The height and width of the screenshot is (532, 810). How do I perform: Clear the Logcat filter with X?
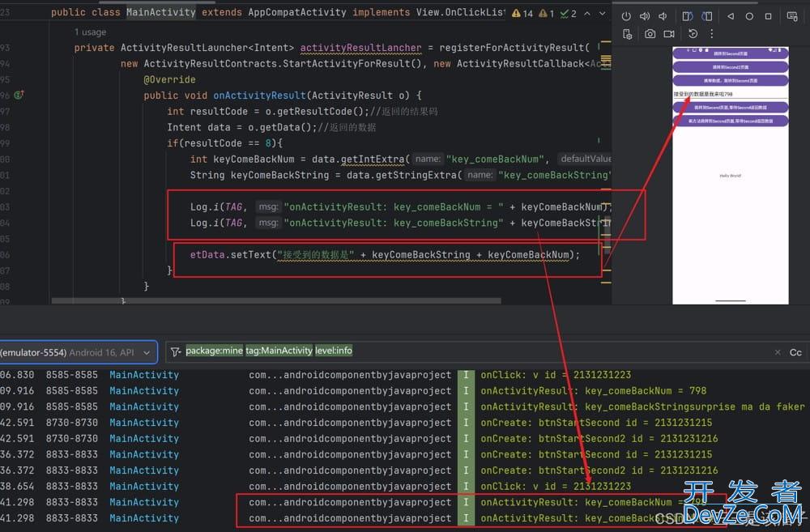click(778, 352)
